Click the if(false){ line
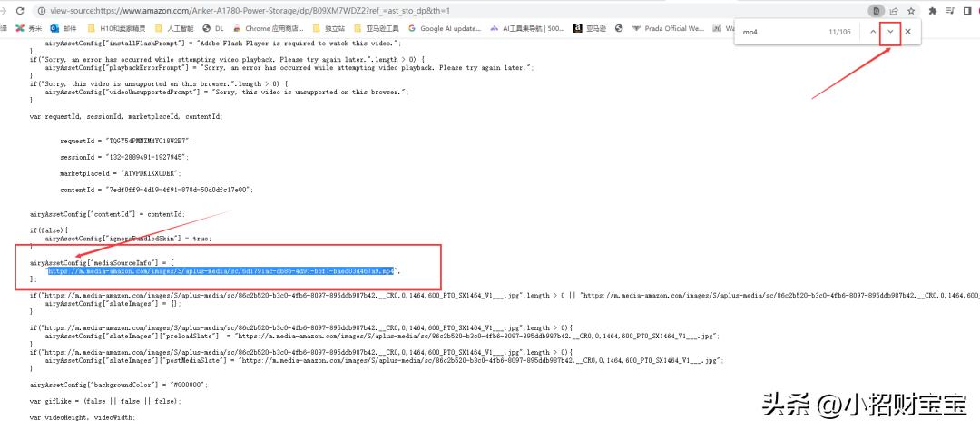This screenshot has height=430, width=980. [x=48, y=230]
